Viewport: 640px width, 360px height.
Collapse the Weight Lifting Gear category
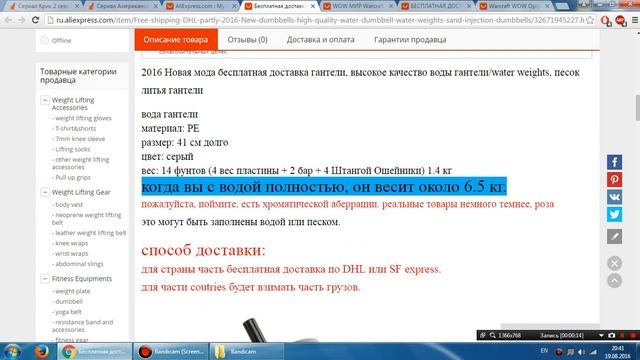tap(45, 192)
